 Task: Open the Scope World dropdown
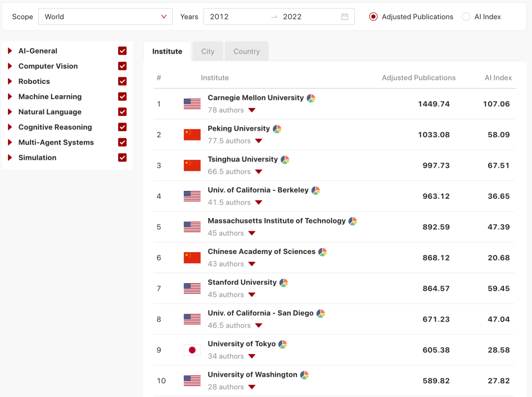point(105,17)
